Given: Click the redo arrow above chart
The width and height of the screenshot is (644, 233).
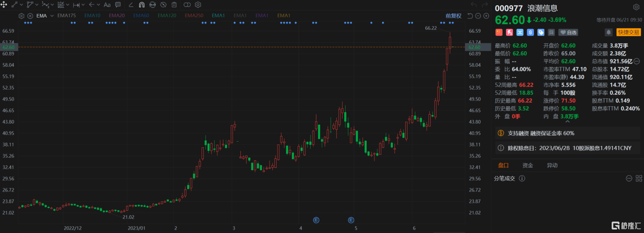Looking at the screenshot, I should (x=485, y=5).
